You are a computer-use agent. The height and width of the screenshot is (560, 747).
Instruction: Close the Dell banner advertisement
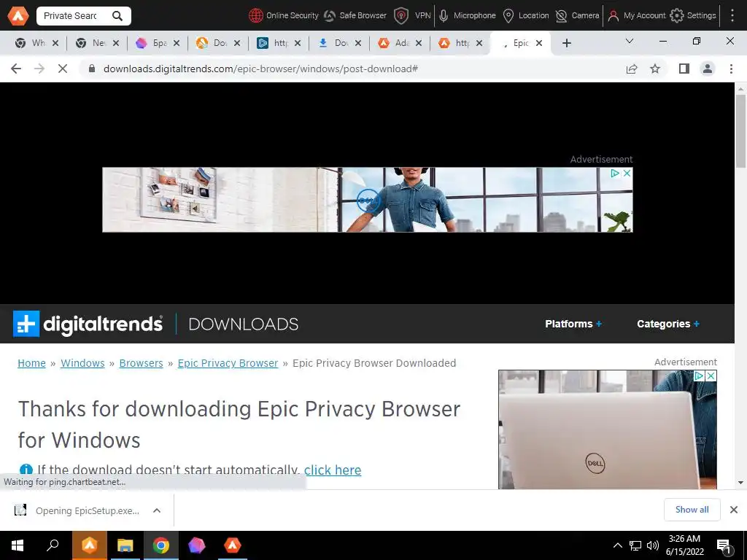tap(627, 174)
